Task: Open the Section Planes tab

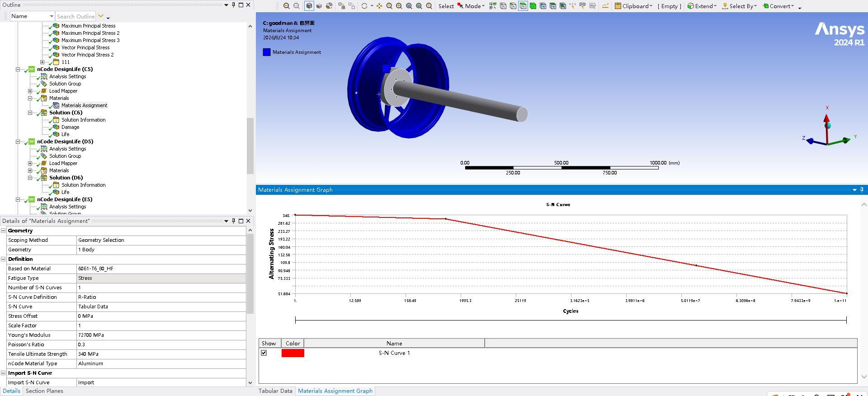Action: click(44, 391)
